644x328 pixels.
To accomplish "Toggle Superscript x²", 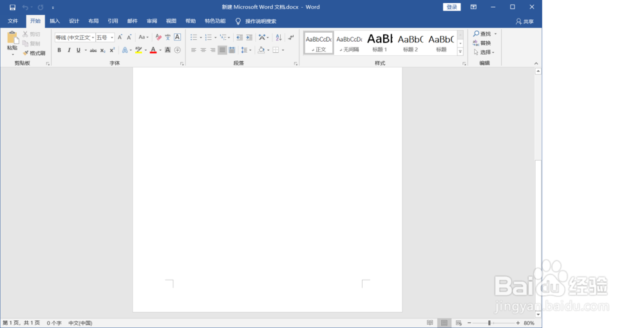I will click(x=112, y=50).
